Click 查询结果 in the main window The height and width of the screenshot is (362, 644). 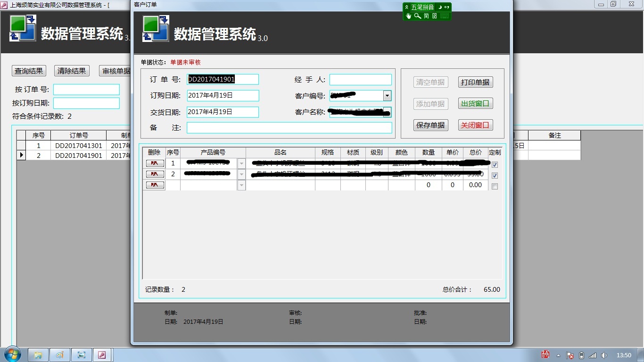(29, 71)
